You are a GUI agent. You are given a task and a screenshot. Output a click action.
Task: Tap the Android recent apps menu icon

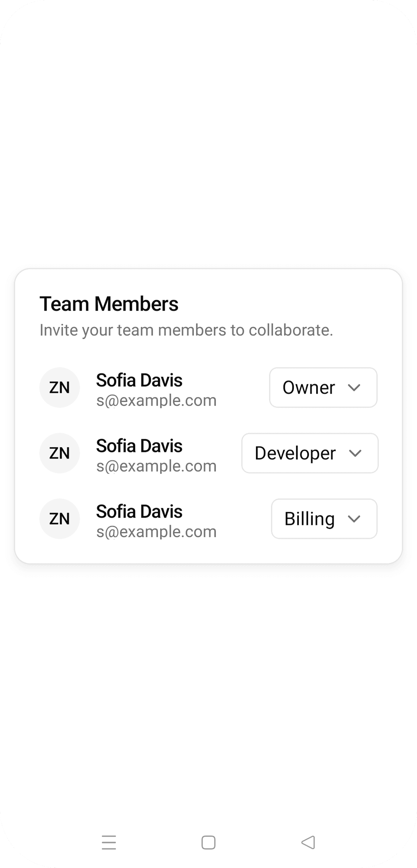109,842
